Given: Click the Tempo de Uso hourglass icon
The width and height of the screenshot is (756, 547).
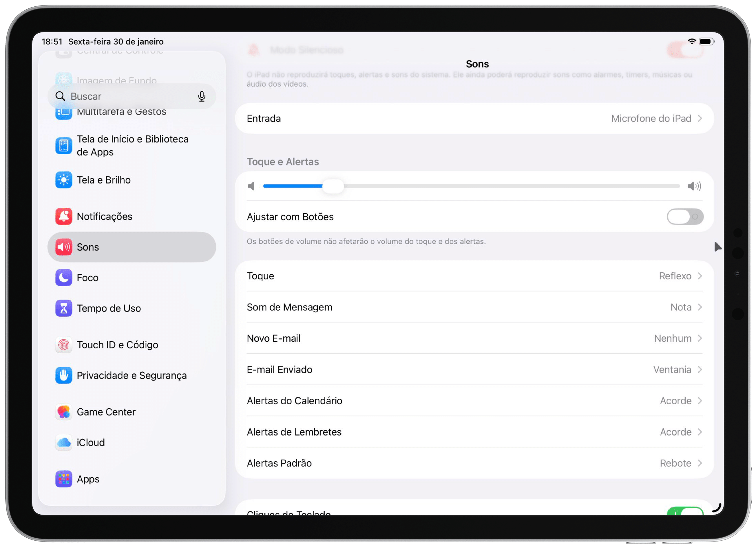Looking at the screenshot, I should tap(64, 308).
